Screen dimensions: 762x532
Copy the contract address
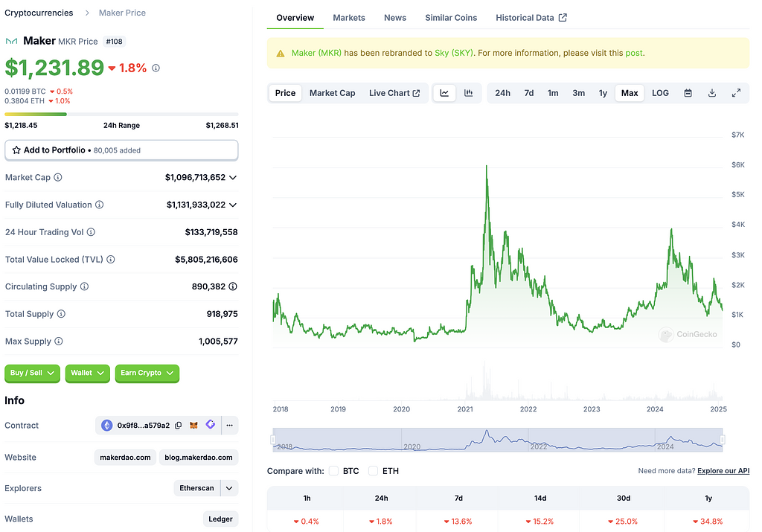(179, 426)
